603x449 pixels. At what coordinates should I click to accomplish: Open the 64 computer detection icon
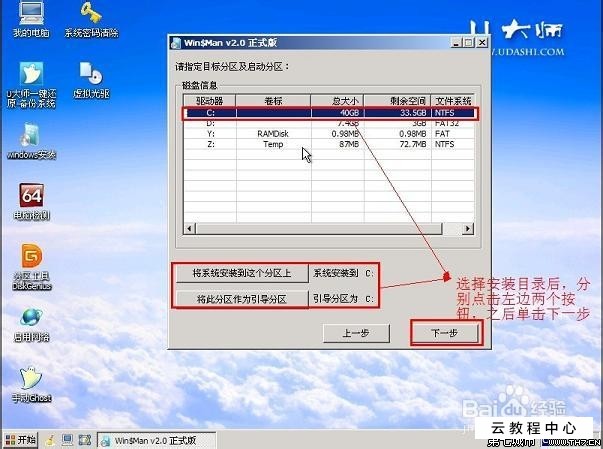coord(32,201)
